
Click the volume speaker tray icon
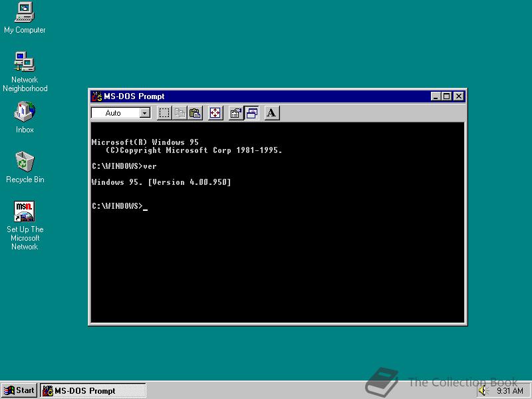click(483, 391)
